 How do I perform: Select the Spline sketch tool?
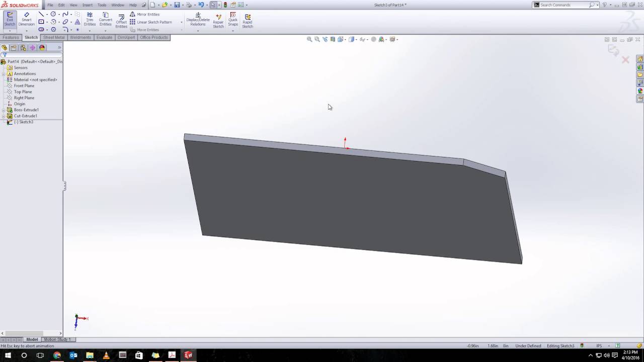click(x=65, y=14)
